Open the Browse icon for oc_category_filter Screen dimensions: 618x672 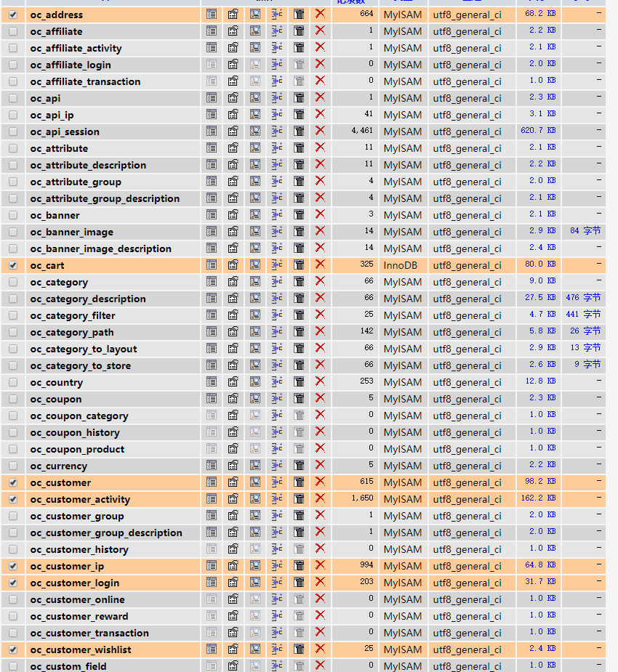[212, 315]
